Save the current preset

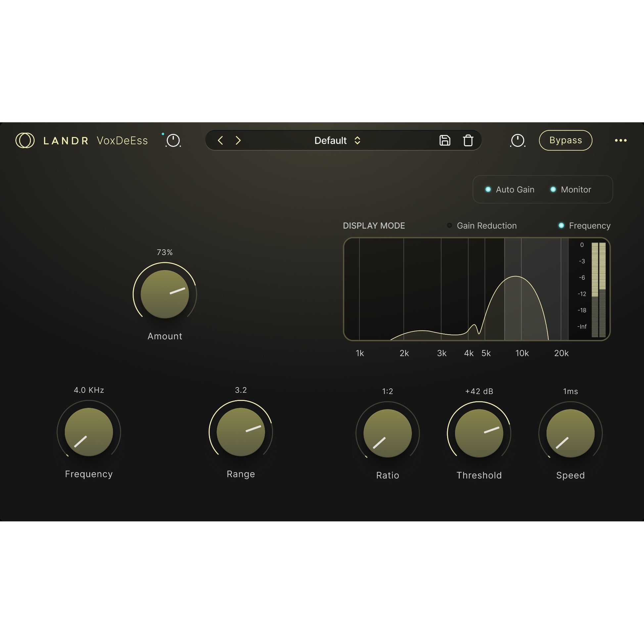click(x=445, y=140)
